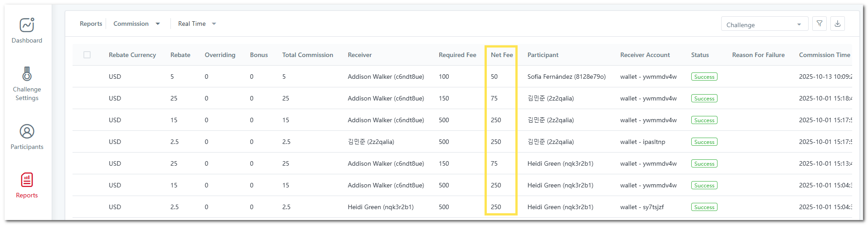Click the Reports breadcrumb tab
Screen dimensions: 868x225
click(x=91, y=24)
